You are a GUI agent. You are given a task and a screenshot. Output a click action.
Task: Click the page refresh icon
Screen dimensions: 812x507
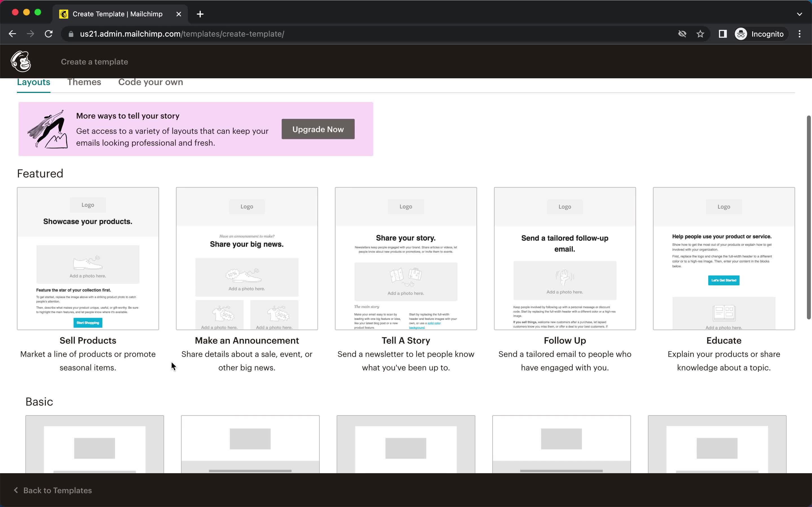point(49,34)
